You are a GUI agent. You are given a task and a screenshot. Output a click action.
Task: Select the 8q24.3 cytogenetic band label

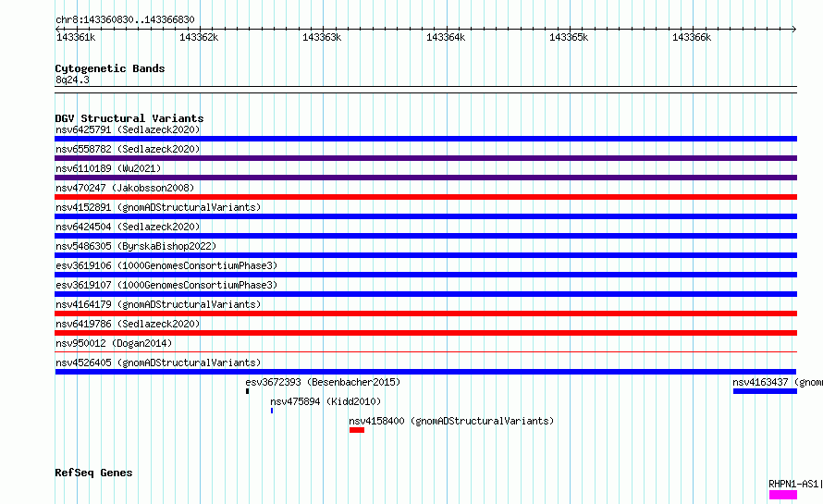point(72,80)
